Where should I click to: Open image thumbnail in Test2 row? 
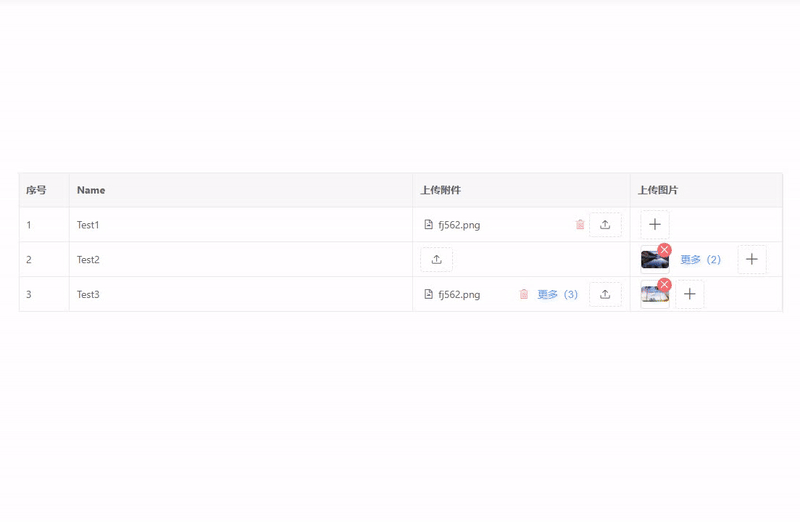click(x=654, y=260)
